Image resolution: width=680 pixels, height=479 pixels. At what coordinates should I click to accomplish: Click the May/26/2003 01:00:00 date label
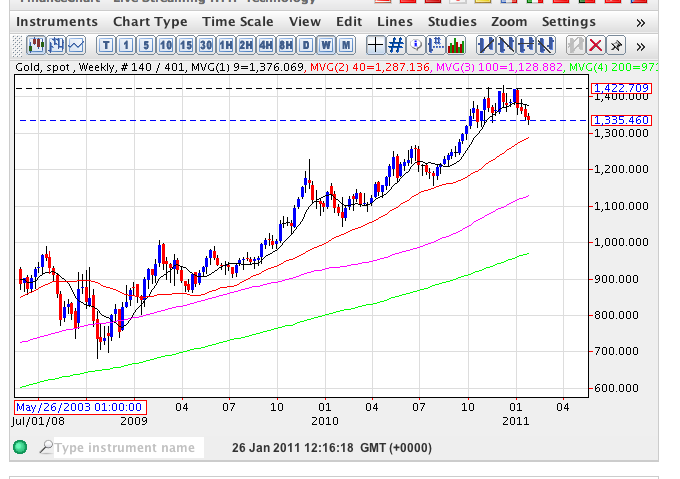pos(80,407)
